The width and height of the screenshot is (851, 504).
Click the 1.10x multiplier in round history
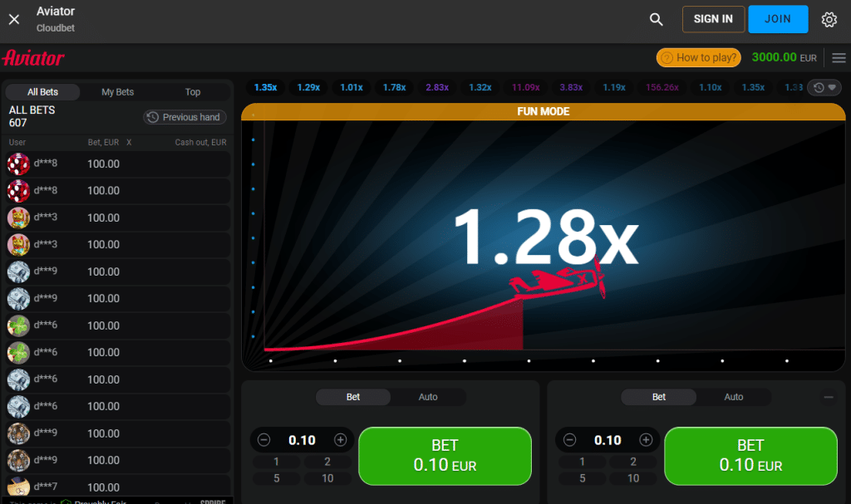(x=710, y=87)
